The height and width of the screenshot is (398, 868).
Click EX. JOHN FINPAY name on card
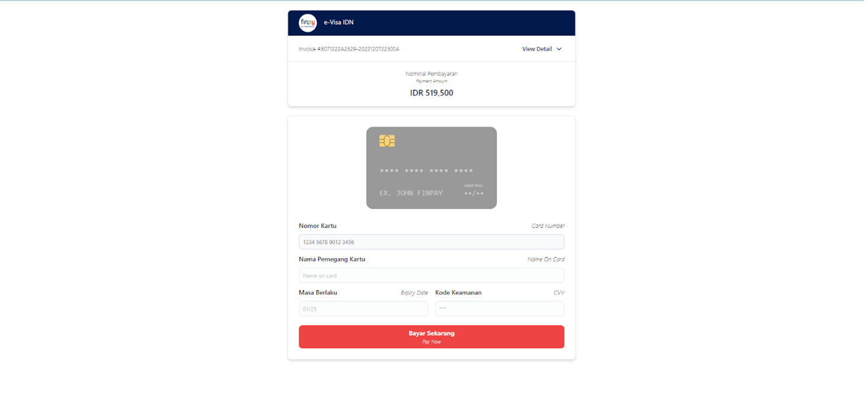411,193
